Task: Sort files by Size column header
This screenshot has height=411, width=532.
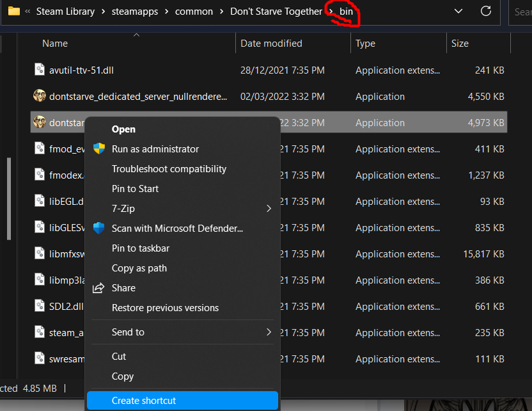Action: (x=460, y=44)
